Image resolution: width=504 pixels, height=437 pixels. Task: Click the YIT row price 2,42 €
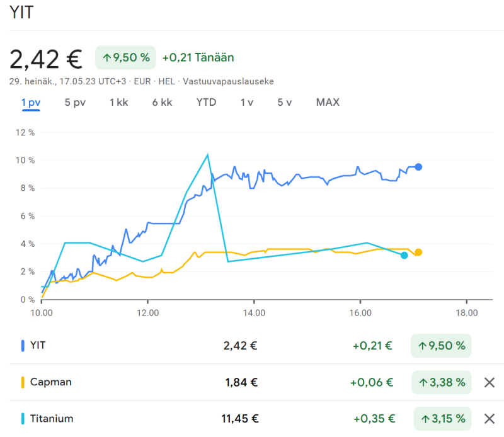click(240, 346)
